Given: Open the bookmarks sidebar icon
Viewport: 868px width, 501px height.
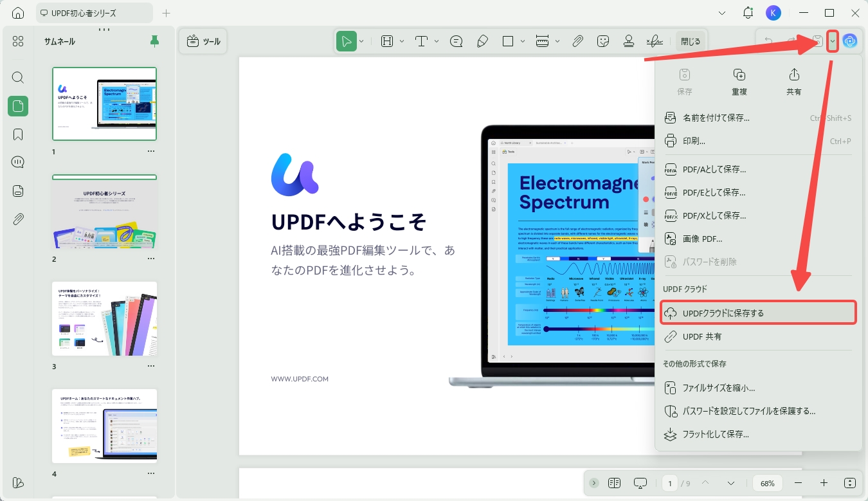Looking at the screenshot, I should pyautogui.click(x=18, y=134).
